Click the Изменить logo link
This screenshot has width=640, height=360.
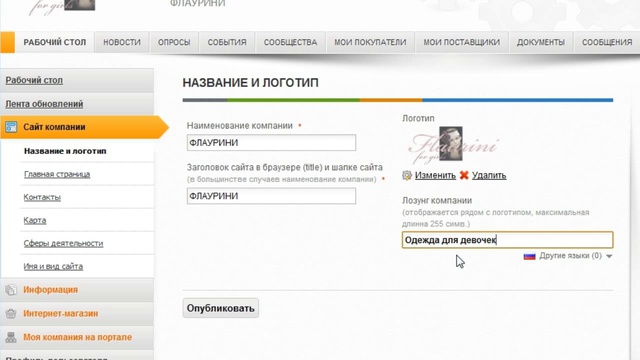(435, 176)
